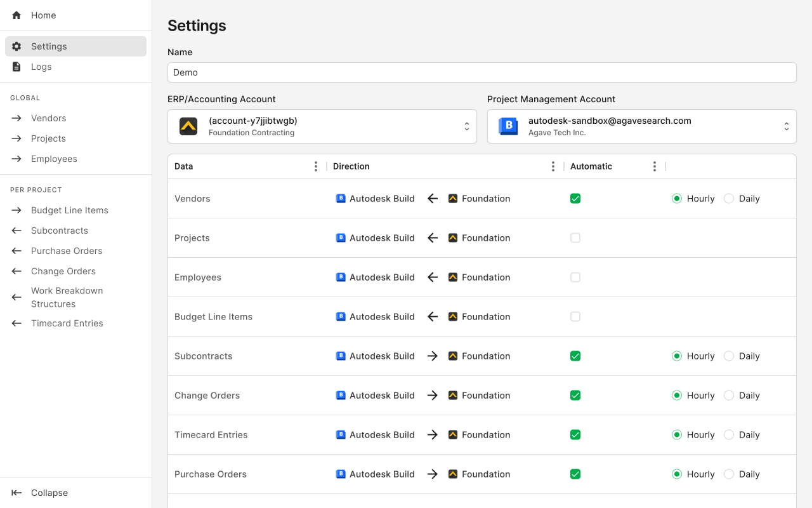Go to the Logs page
Image resolution: width=812 pixels, height=508 pixels.
tap(75, 67)
